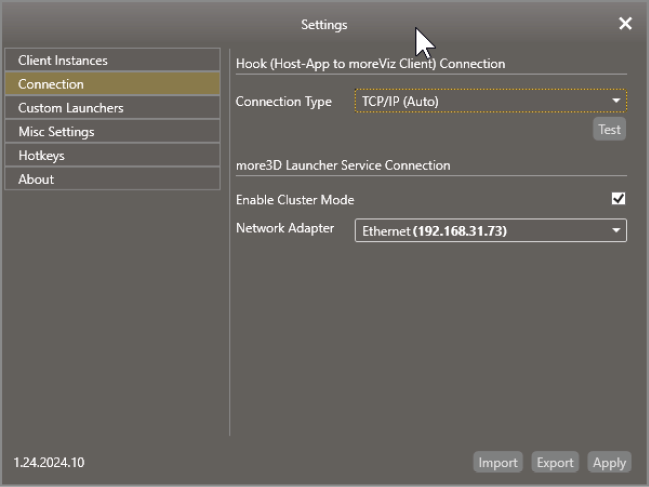Test the hook connection
649x487 pixels.
609,129
